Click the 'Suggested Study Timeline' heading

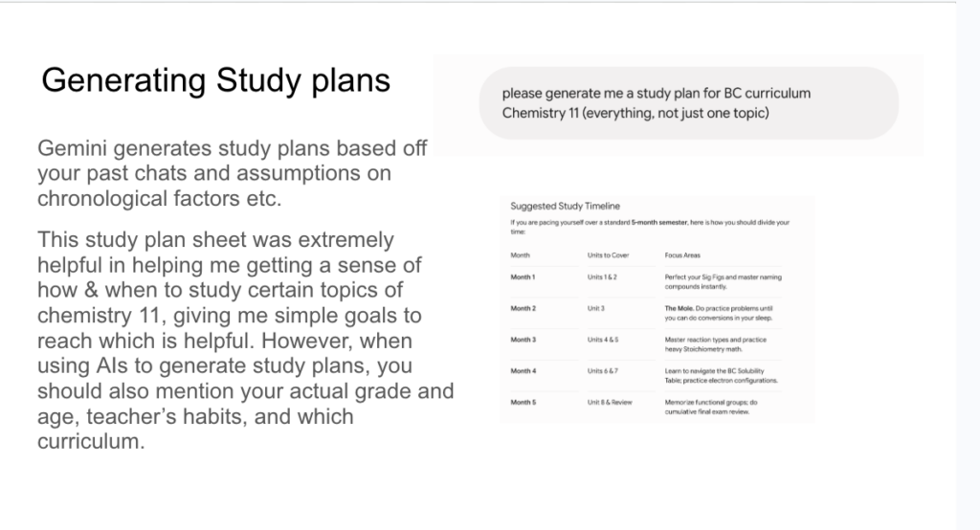click(565, 206)
